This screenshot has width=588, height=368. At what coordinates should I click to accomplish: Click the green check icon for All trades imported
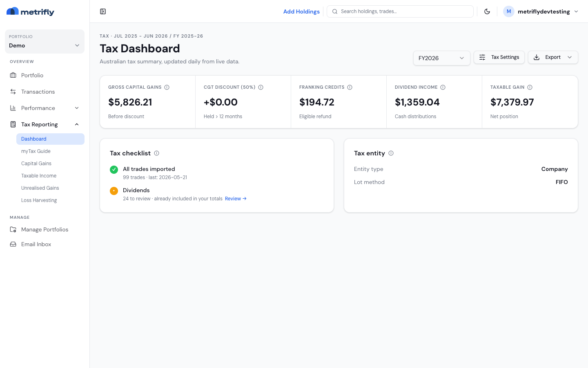pyautogui.click(x=114, y=169)
